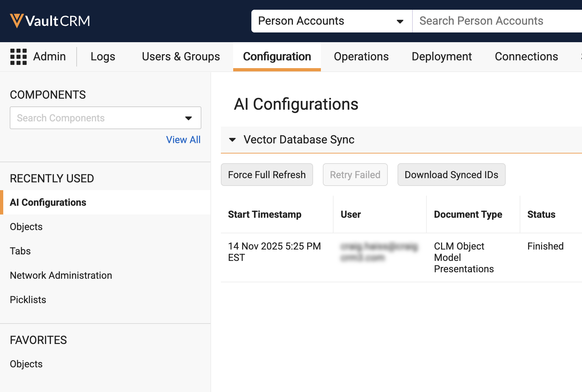Click the AI Configurations page heading

(x=296, y=104)
